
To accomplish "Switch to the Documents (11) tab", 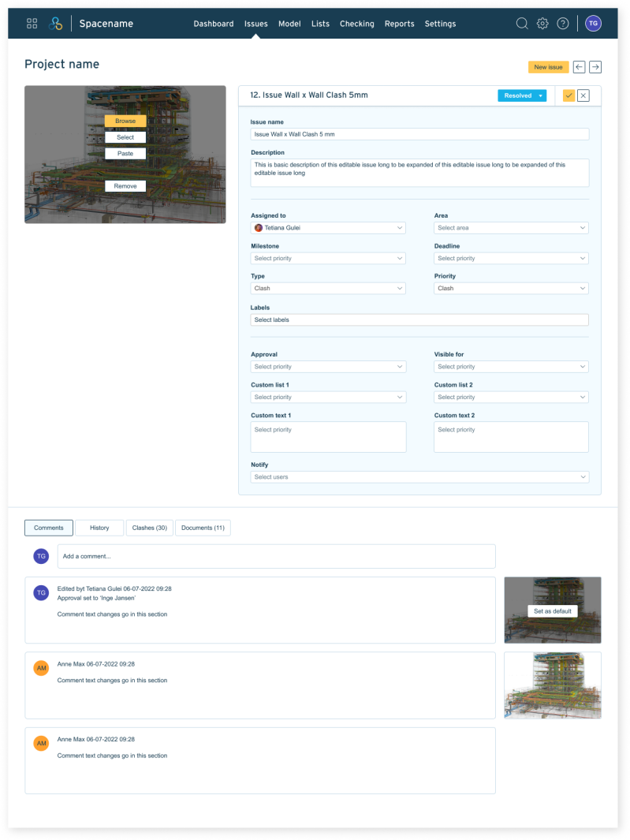I will coord(203,528).
